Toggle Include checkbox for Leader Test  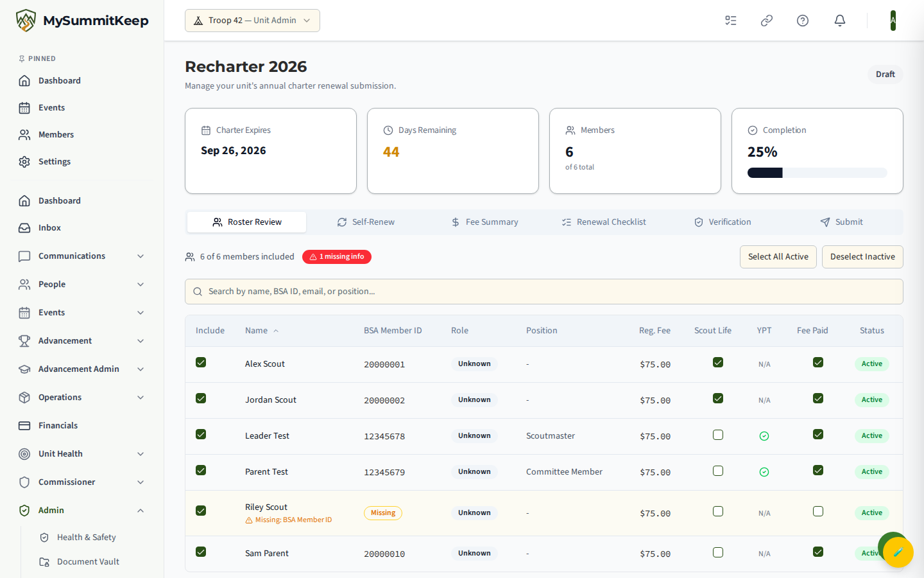(x=201, y=434)
